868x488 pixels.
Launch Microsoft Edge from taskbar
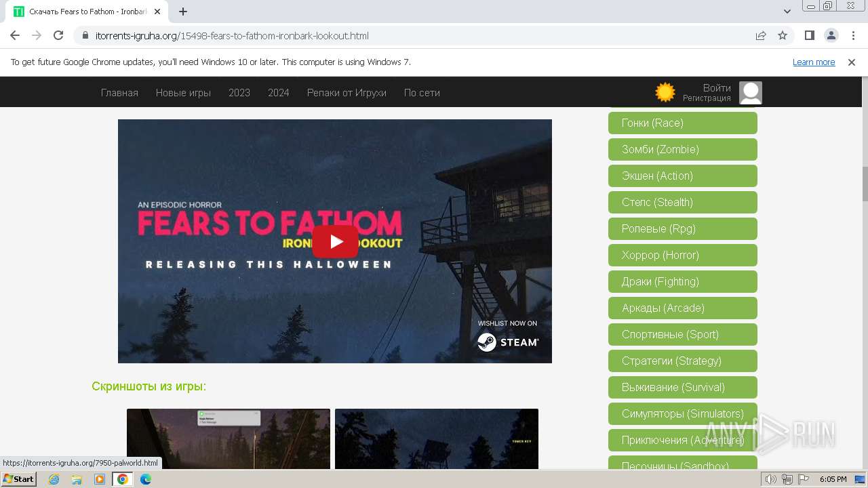click(x=146, y=479)
